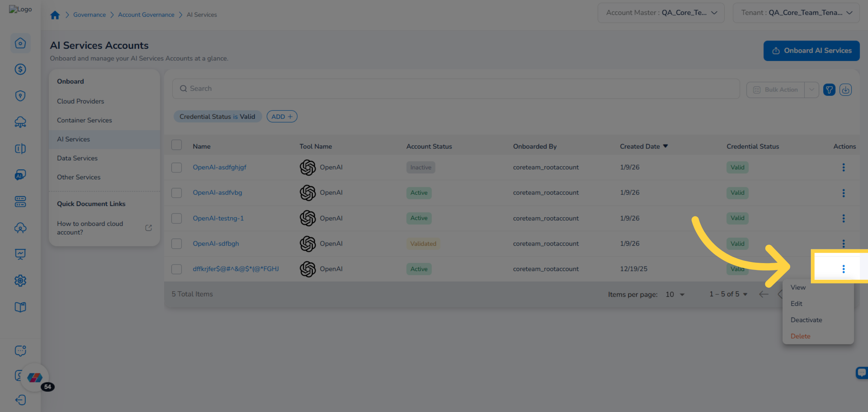Choose Deactivate from the context menu

pos(806,320)
